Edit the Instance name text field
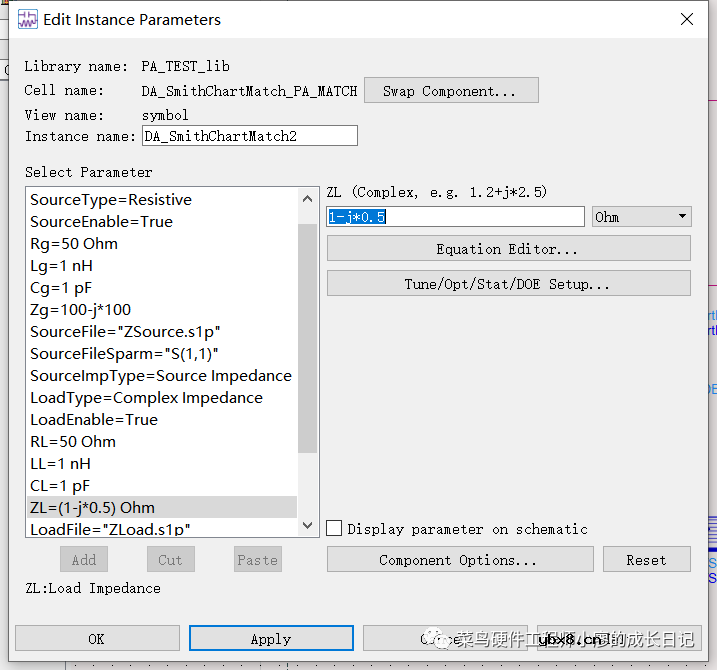The height and width of the screenshot is (670, 717). 249,136
